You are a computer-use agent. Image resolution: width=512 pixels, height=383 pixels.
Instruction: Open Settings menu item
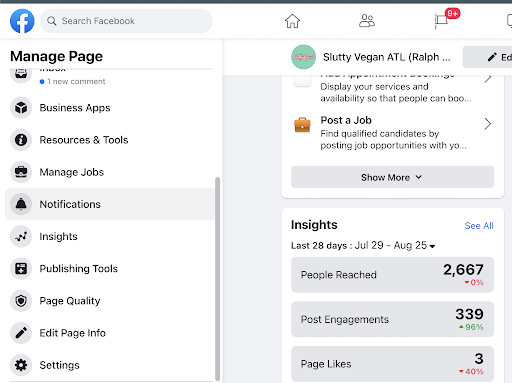109,365
